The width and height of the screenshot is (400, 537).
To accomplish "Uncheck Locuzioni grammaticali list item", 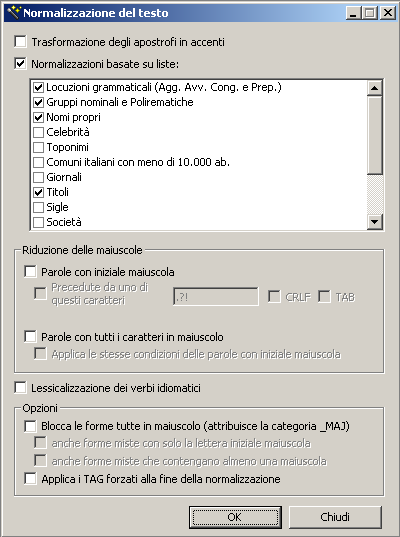I will pyautogui.click(x=38, y=87).
